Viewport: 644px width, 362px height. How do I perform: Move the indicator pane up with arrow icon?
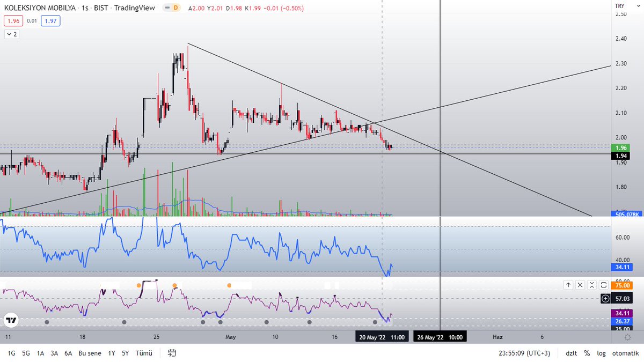pos(568,285)
